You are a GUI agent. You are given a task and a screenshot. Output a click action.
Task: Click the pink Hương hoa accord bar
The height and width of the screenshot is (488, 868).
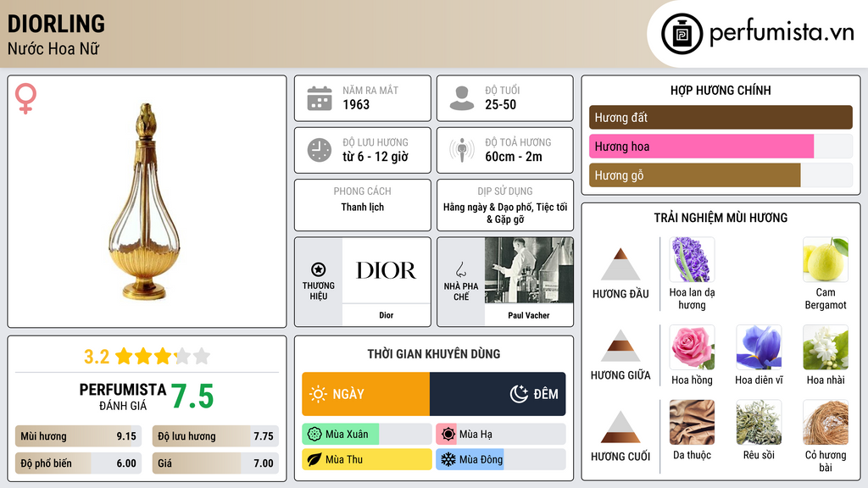click(701, 147)
